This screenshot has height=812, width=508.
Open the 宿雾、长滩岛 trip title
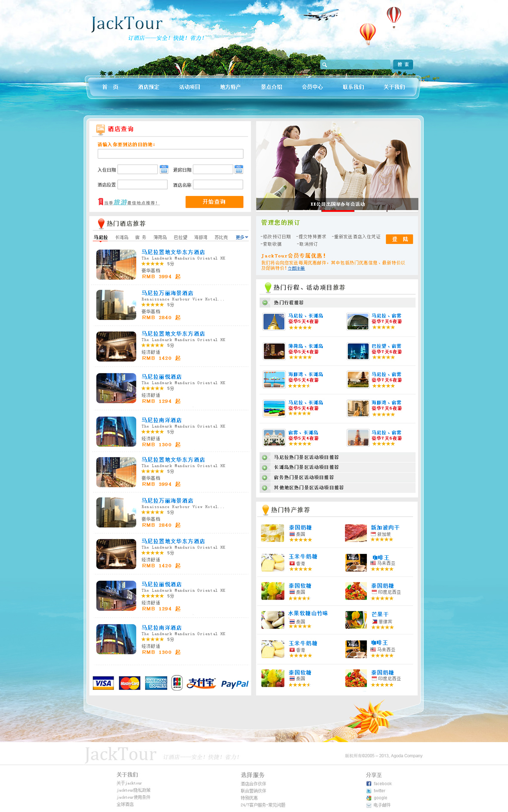coord(303,432)
